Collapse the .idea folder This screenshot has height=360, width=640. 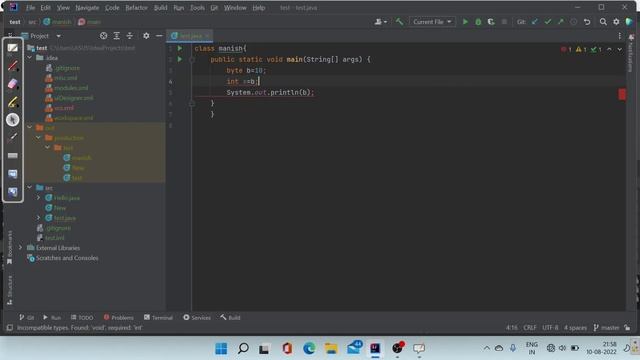30,58
